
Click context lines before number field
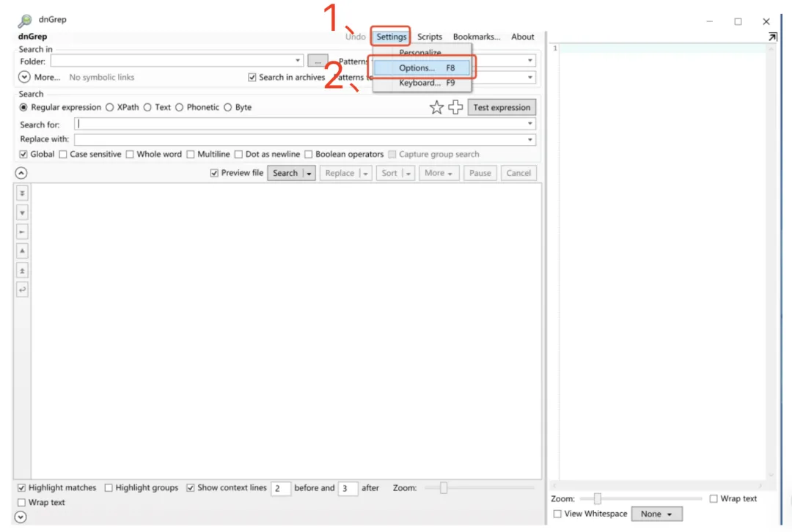tap(281, 488)
